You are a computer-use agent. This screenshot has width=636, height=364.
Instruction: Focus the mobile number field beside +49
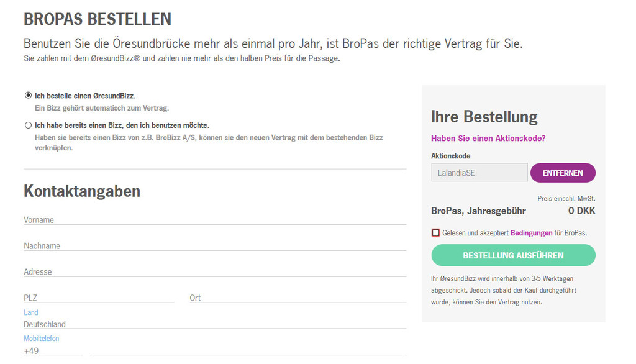pos(248,351)
